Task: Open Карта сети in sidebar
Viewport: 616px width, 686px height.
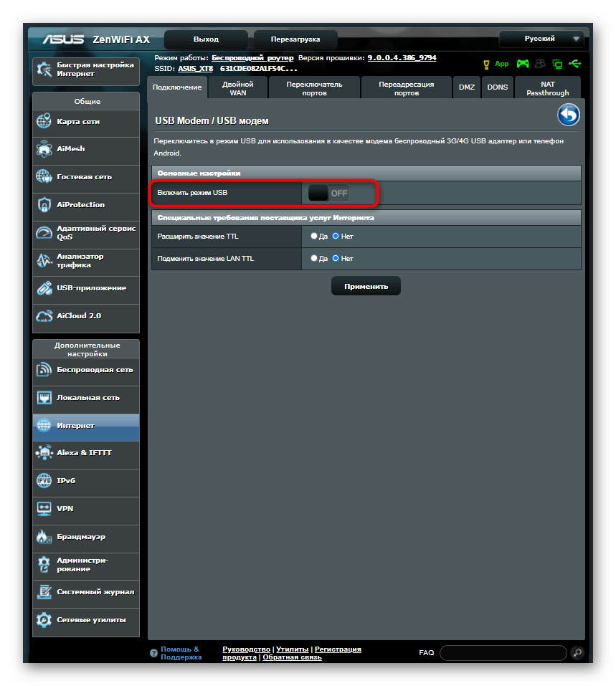Action: [x=86, y=122]
